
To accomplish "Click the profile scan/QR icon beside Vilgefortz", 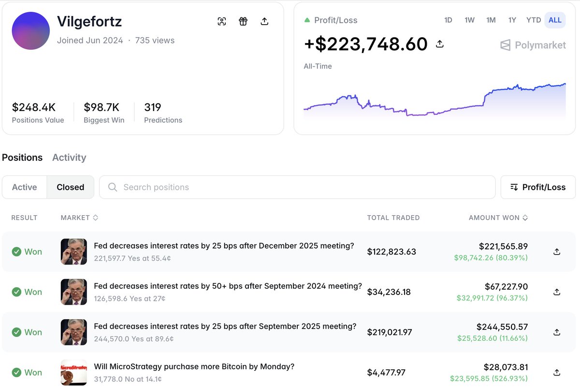I will (222, 21).
